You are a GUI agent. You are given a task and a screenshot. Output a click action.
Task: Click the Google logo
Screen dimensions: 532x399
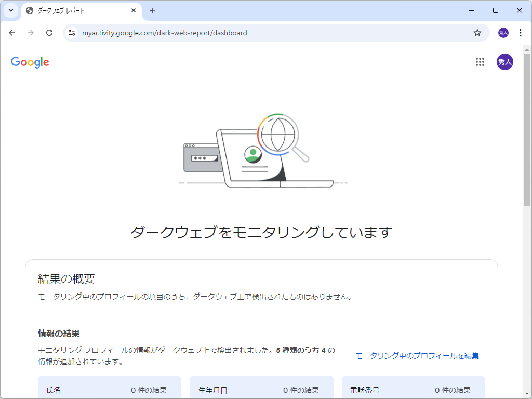click(30, 62)
